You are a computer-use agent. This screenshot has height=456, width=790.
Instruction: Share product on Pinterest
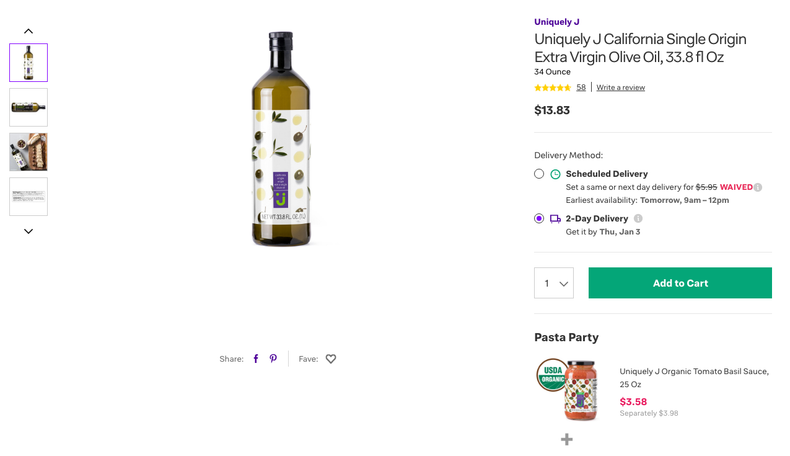[x=273, y=359]
